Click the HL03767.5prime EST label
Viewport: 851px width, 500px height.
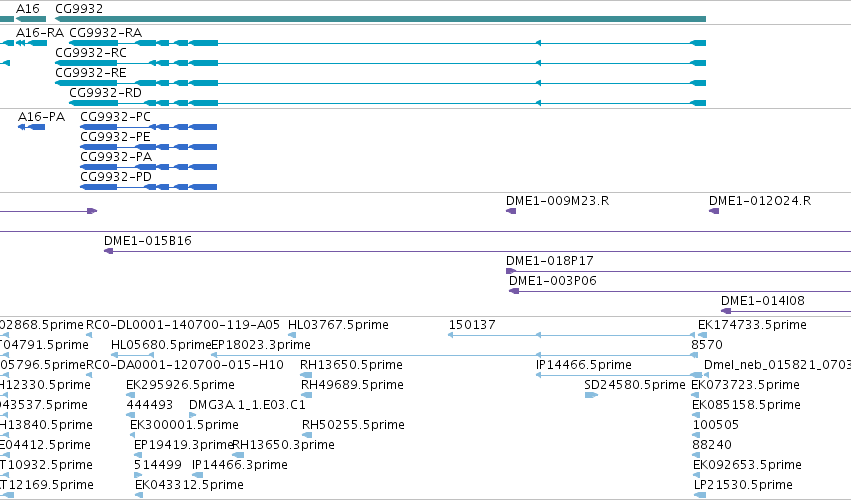point(338,325)
